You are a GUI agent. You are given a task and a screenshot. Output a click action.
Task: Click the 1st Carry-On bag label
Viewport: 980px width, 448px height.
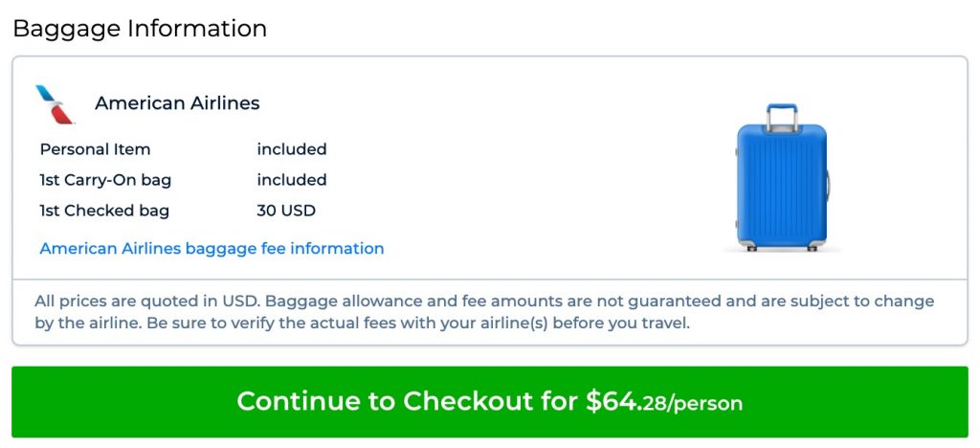pos(105,180)
